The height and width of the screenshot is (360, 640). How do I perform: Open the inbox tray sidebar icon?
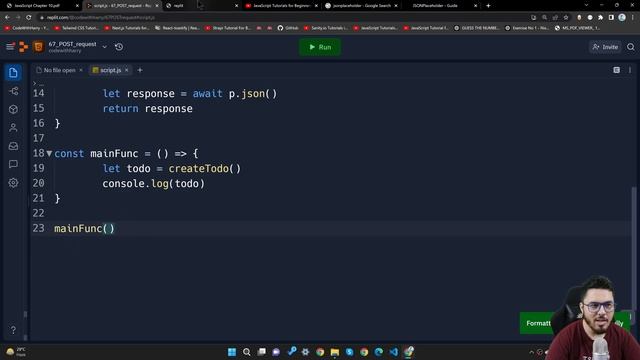(x=13, y=146)
